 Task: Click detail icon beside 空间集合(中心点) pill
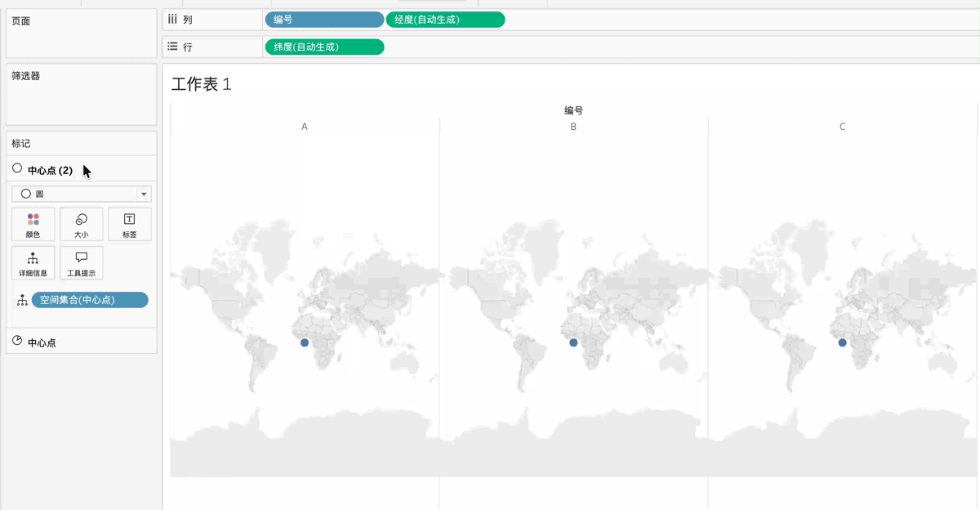22,301
